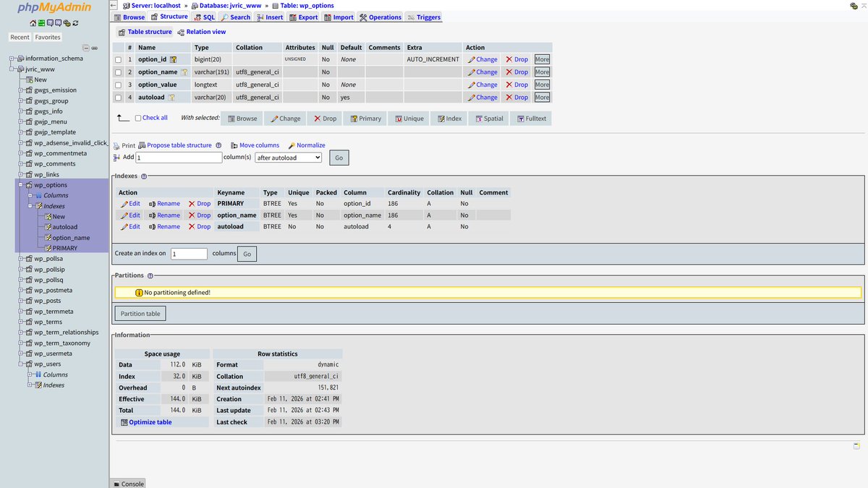Click help icon beside Propose table structure

pos(218,145)
